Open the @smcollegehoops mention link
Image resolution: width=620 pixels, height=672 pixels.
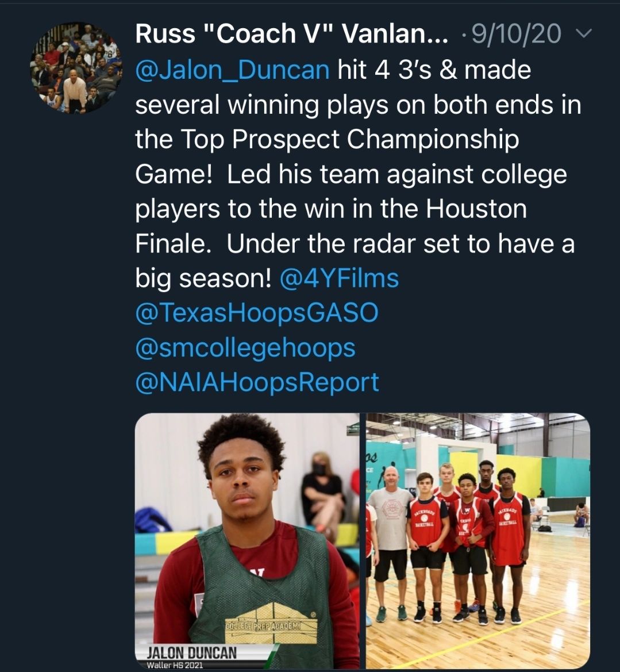pyautogui.click(x=245, y=348)
